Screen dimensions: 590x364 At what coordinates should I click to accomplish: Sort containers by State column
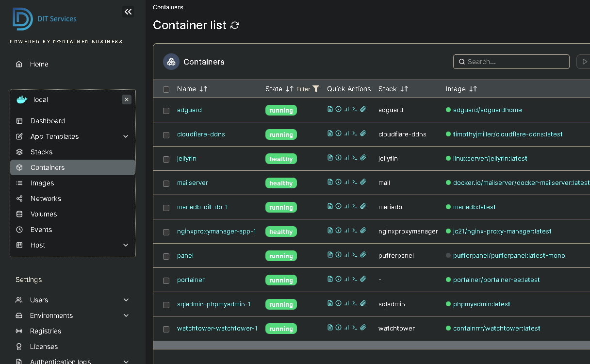pyautogui.click(x=279, y=89)
